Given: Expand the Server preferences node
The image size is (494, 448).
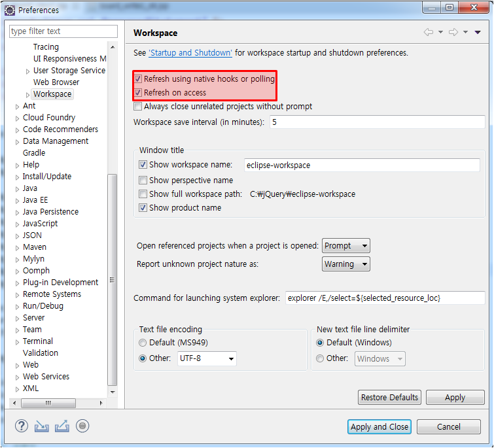Looking at the screenshot, I should coord(17,319).
